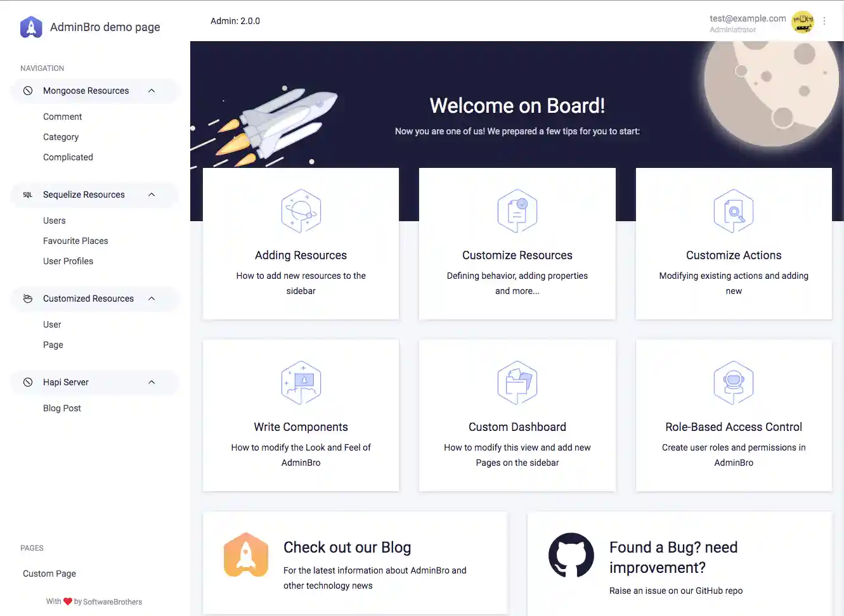This screenshot has width=844, height=616.
Task: Click the Customize Actions magnifier icon
Action: click(x=734, y=211)
